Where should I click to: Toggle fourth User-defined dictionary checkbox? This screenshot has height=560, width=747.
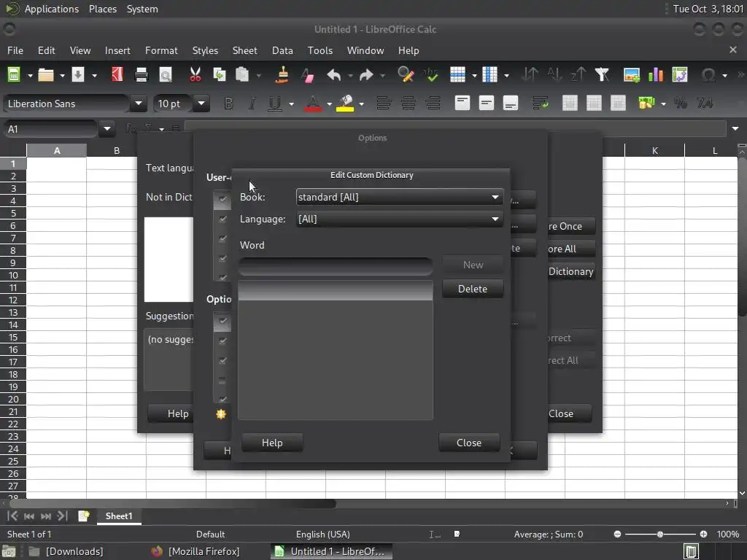pos(222,259)
